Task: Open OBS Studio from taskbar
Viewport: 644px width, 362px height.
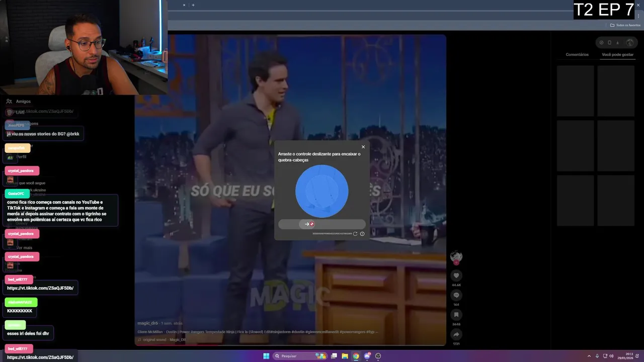Action: (x=378, y=356)
